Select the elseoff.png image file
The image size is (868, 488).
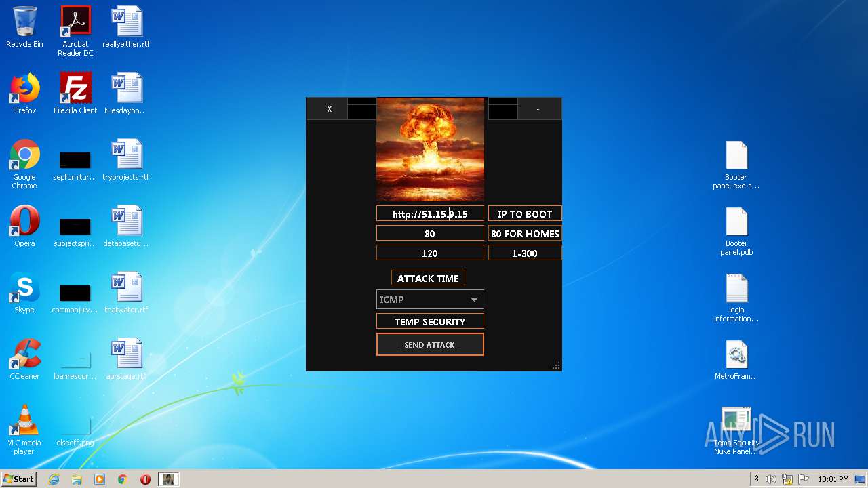click(x=75, y=432)
